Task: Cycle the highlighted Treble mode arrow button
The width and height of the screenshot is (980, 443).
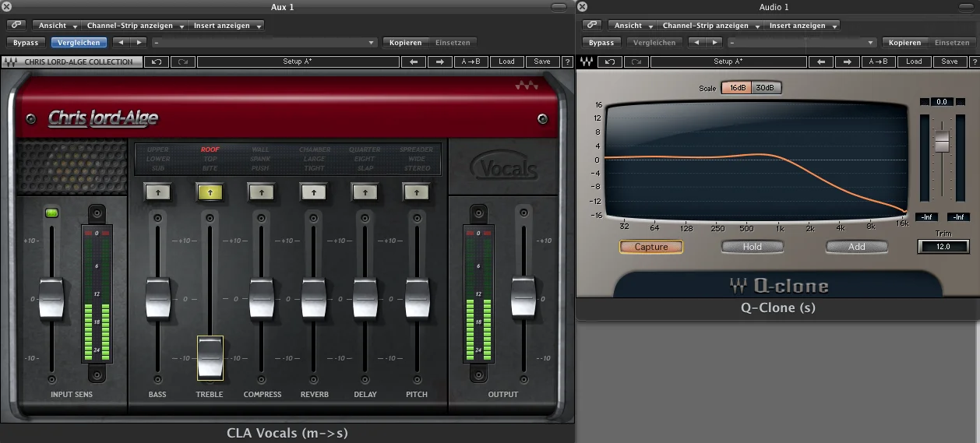Action: click(x=210, y=191)
